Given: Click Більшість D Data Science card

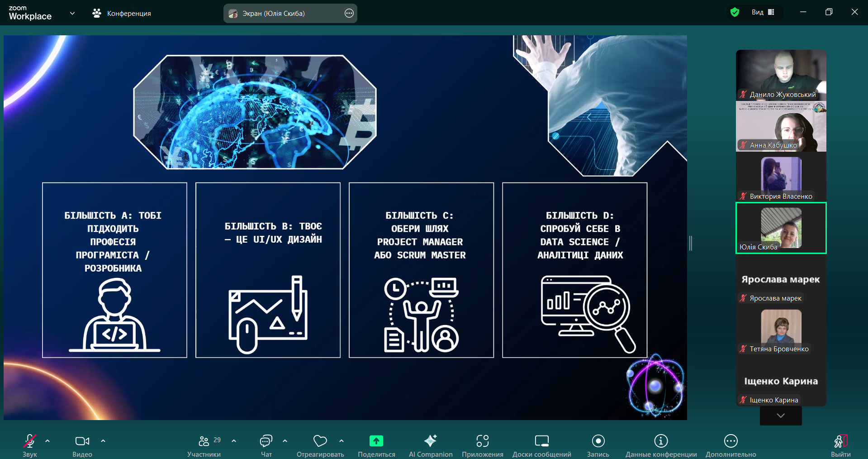Looking at the screenshot, I should click(x=574, y=270).
